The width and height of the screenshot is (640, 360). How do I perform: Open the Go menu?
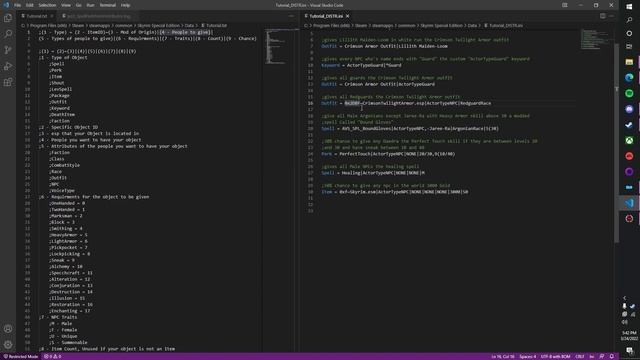pyautogui.click(x=78, y=5)
